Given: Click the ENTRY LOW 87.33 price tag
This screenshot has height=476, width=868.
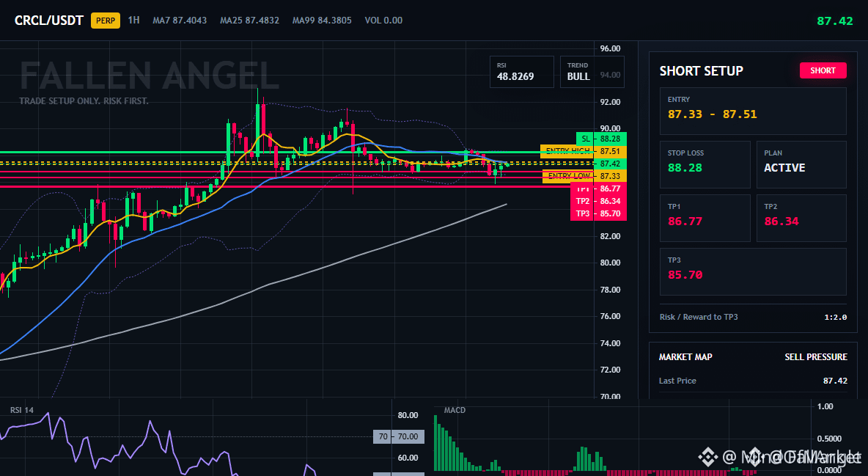Looking at the screenshot, I should 584,176.
